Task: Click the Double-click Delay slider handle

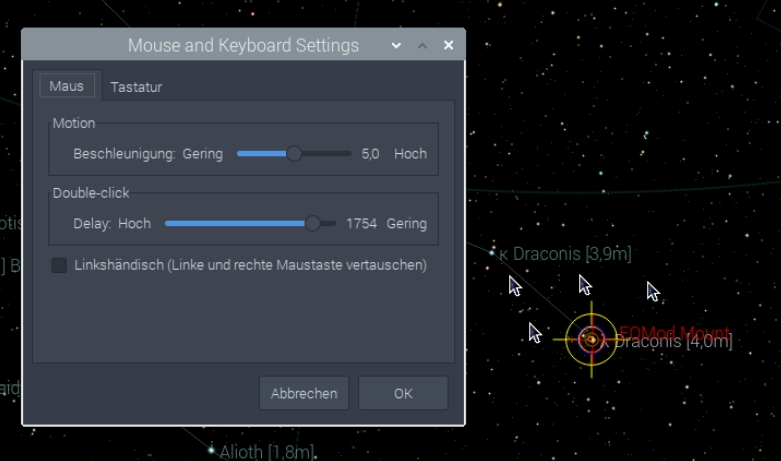Action: (x=313, y=224)
